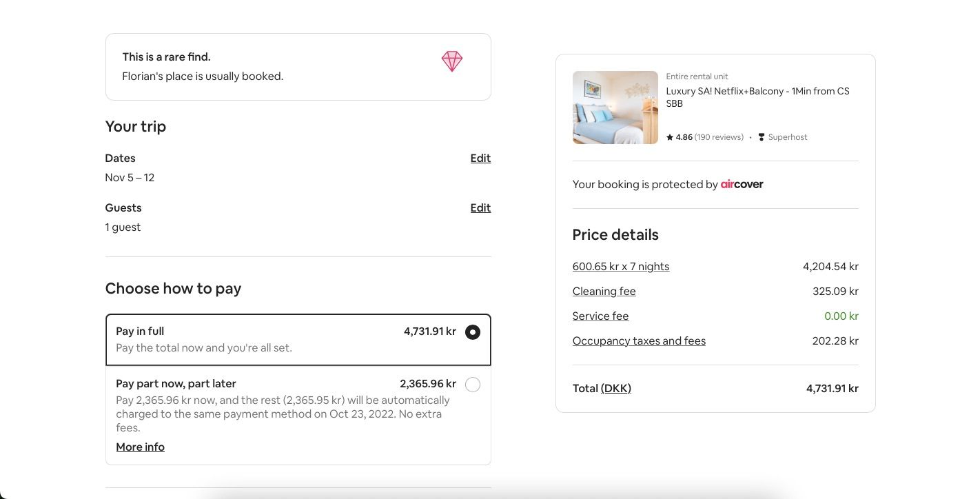The height and width of the screenshot is (499, 980).
Task: Click the aircover logo
Action: [742, 184]
